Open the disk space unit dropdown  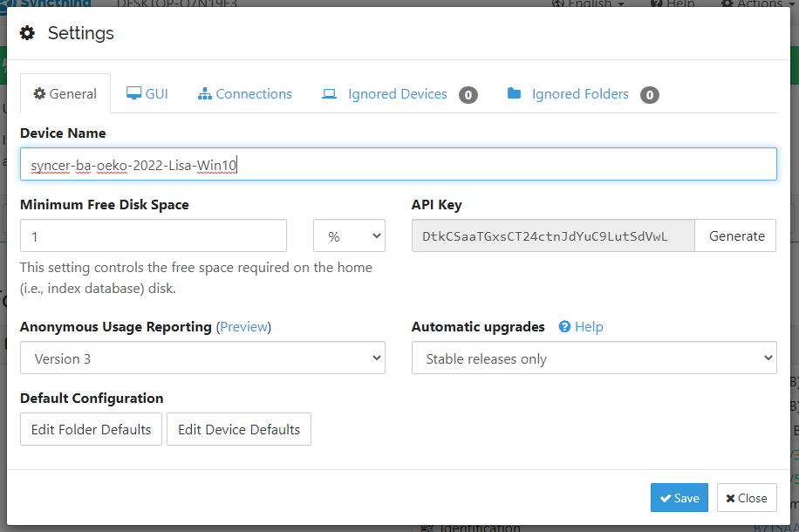tap(349, 235)
